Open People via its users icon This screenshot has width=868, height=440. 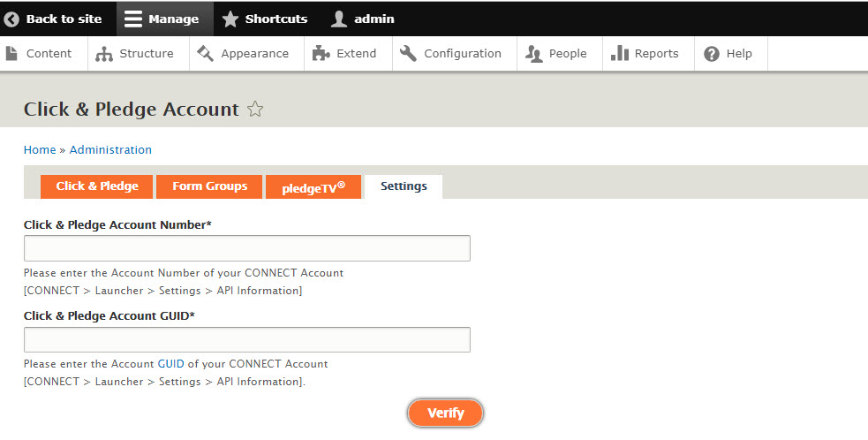(x=533, y=54)
